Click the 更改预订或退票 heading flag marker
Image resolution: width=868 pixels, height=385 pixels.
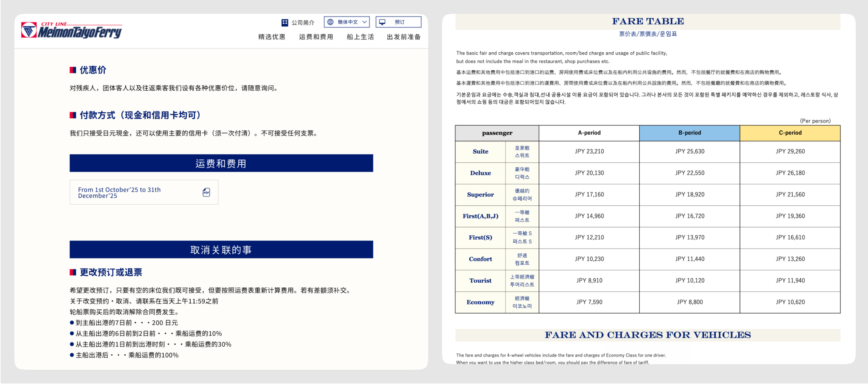click(x=73, y=272)
